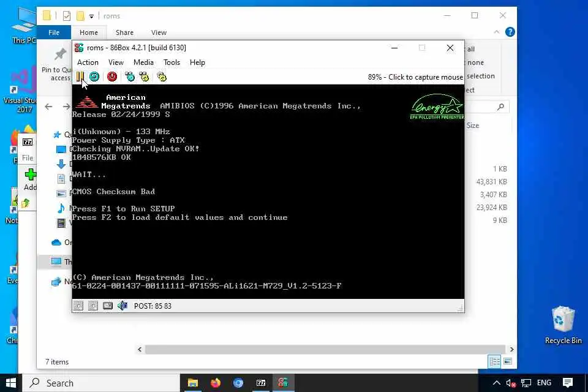Click the 23,924 KB file size
Image resolution: width=588 pixels, height=392 pixels.
click(492, 208)
